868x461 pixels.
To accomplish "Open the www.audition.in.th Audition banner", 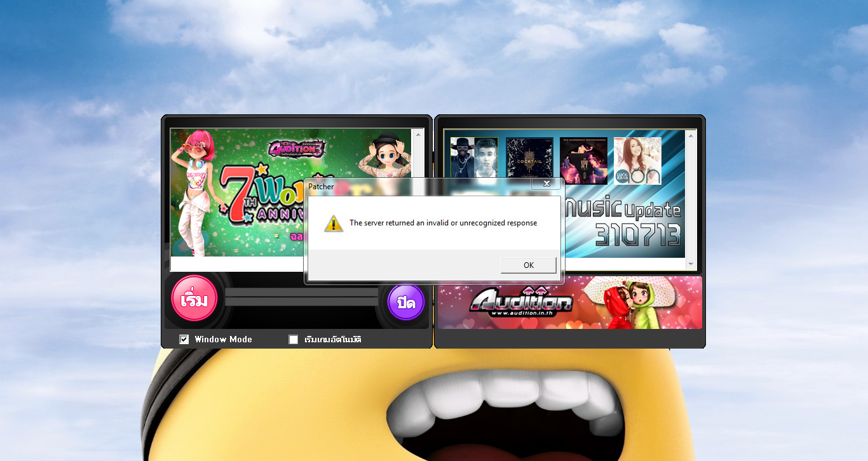I will 570,302.
